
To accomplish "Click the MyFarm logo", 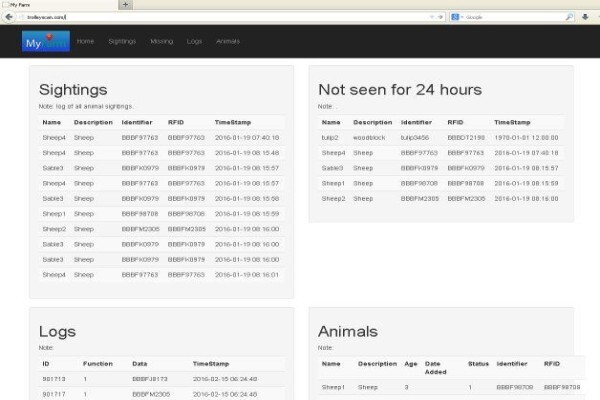I will tap(46, 41).
